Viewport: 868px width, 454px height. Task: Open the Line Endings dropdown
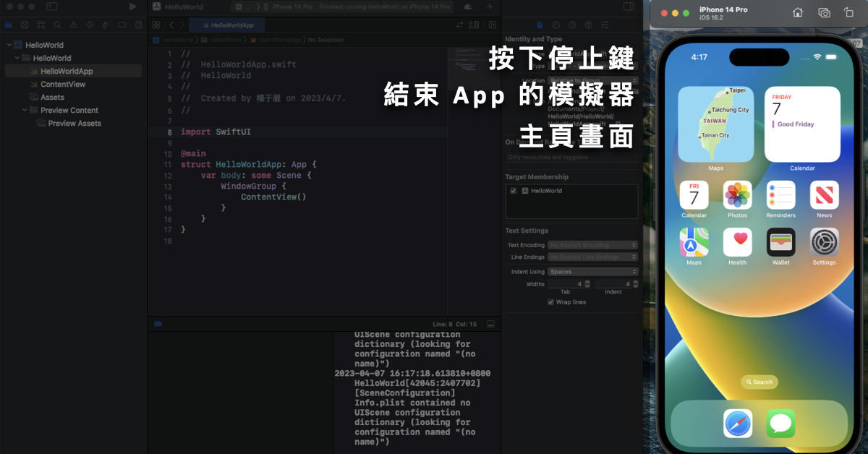[x=593, y=257]
